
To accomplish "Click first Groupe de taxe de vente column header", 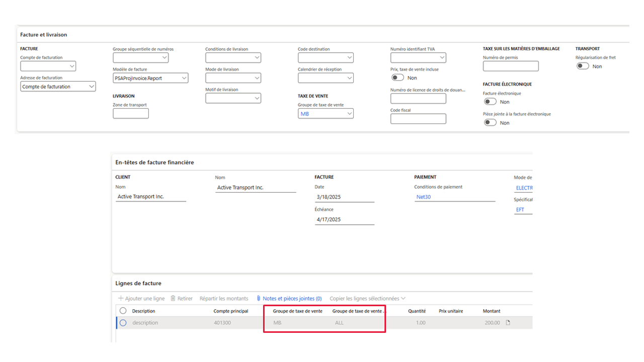I will [x=298, y=311].
